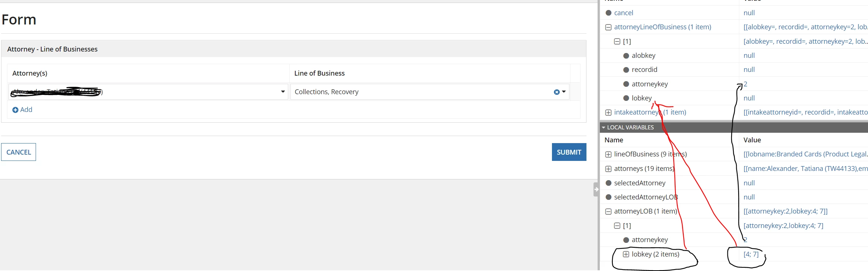Screen dimensions: 868x271
Task: Clear the Line of Business selection
Action: click(556, 92)
